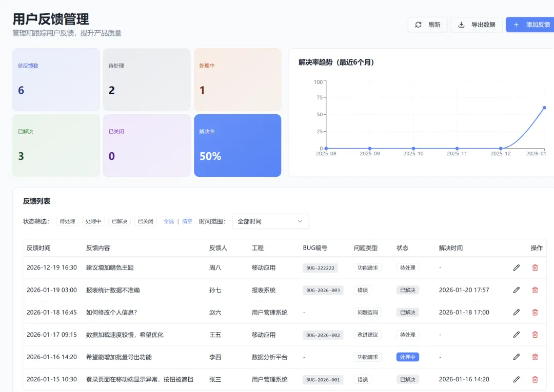Click the 解决时间 column header
Screen dimensions: 554x392
click(451, 248)
